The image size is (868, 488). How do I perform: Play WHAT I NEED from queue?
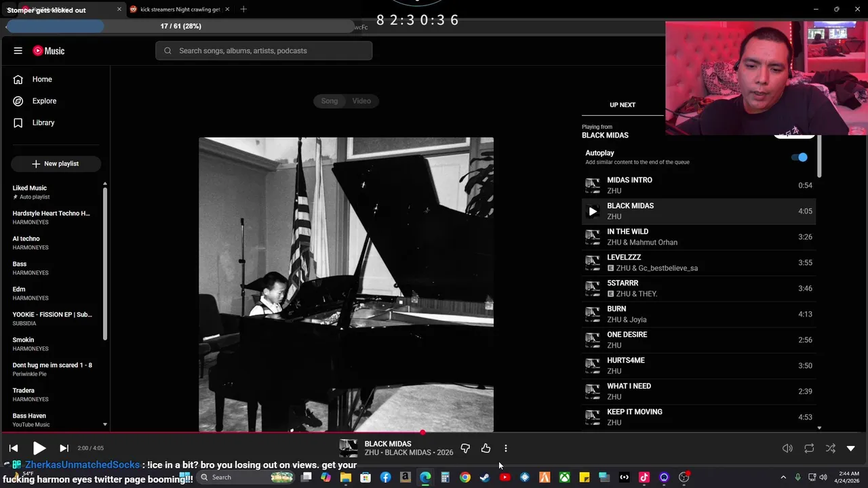coord(698,391)
